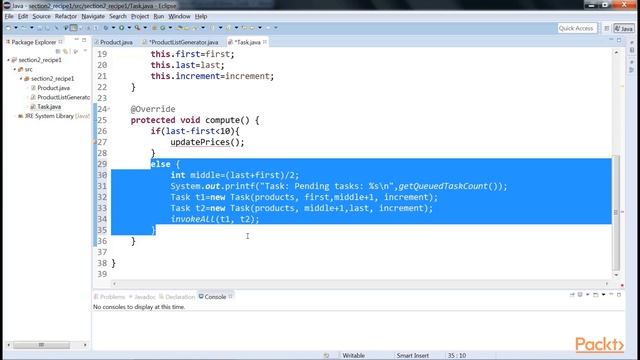This screenshot has height=360, width=640.
Task: Open the Project menu
Action: click(x=140, y=16)
